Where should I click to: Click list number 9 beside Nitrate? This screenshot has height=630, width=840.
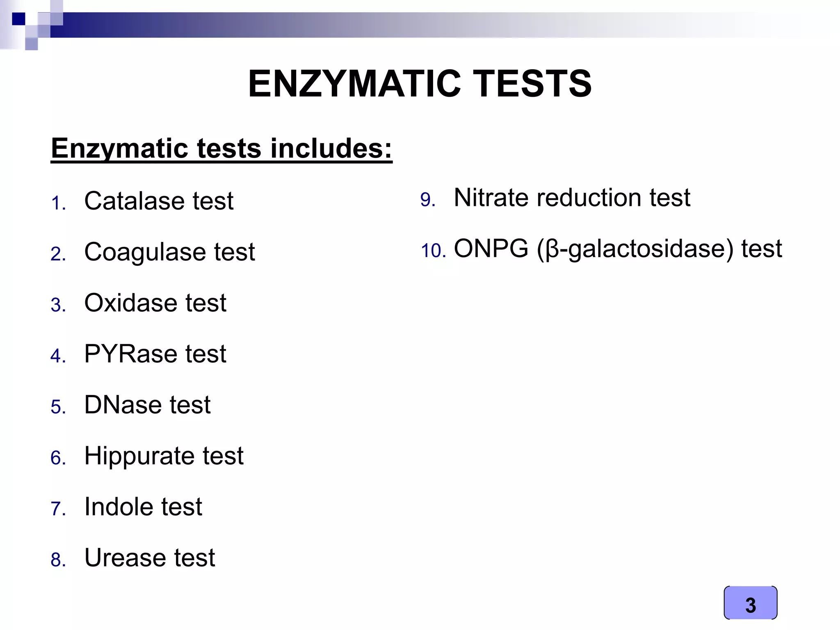[427, 200]
